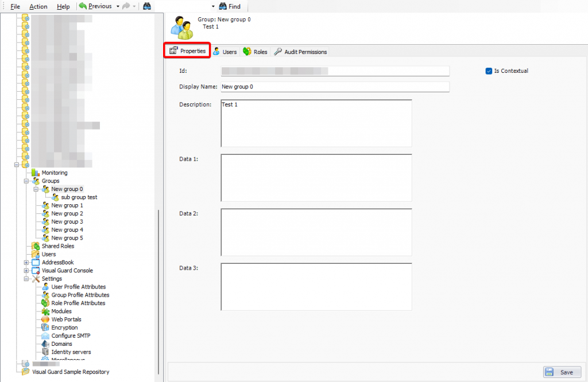Viewport: 588px width, 382px height.
Task: Open the Previous button dropdown arrow
Action: pyautogui.click(x=117, y=6)
